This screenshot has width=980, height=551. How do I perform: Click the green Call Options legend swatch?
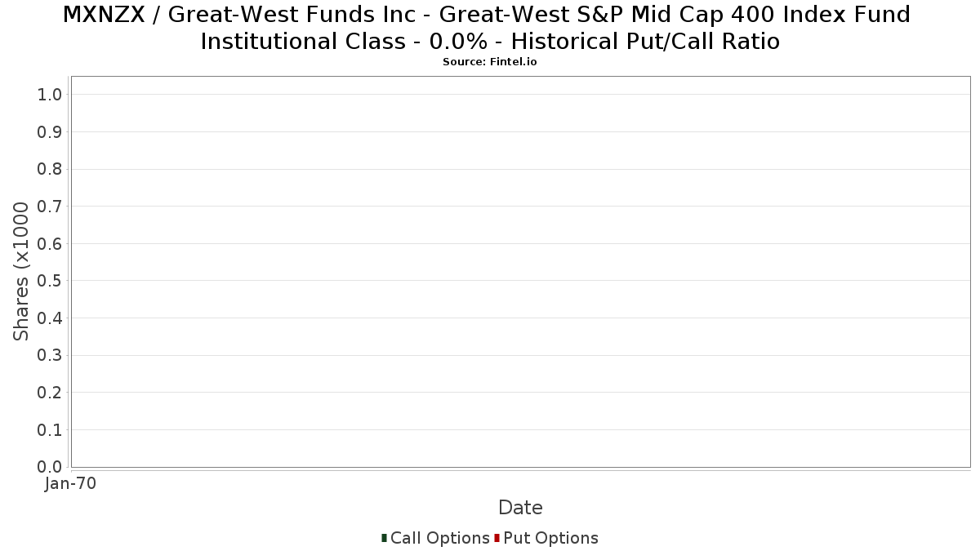tap(384, 538)
